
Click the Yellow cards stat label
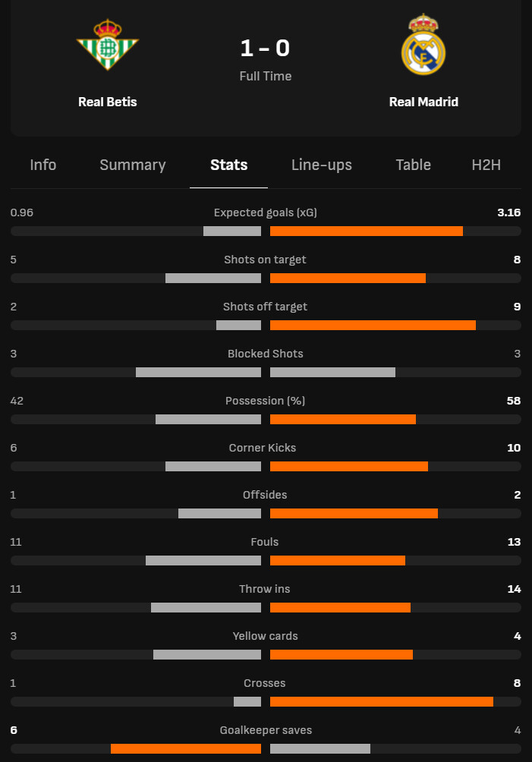click(x=266, y=636)
